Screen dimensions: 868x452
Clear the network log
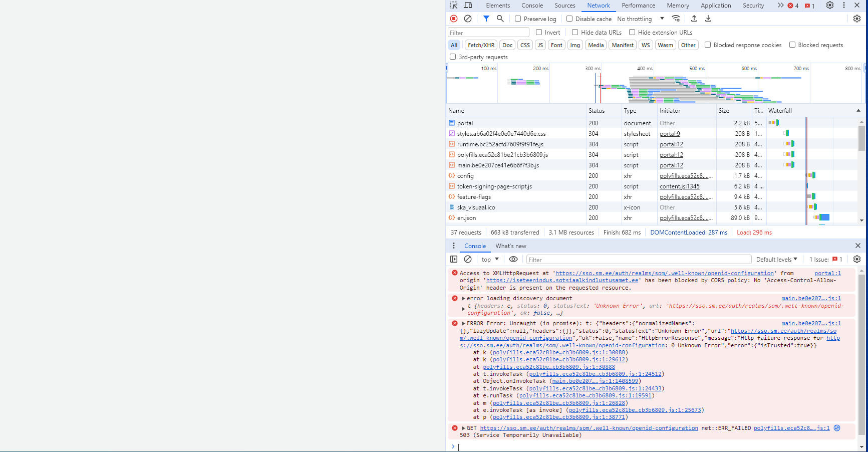468,19
